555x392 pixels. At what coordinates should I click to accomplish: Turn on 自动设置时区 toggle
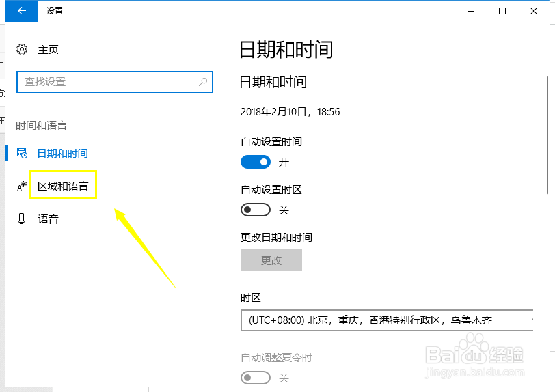256,210
